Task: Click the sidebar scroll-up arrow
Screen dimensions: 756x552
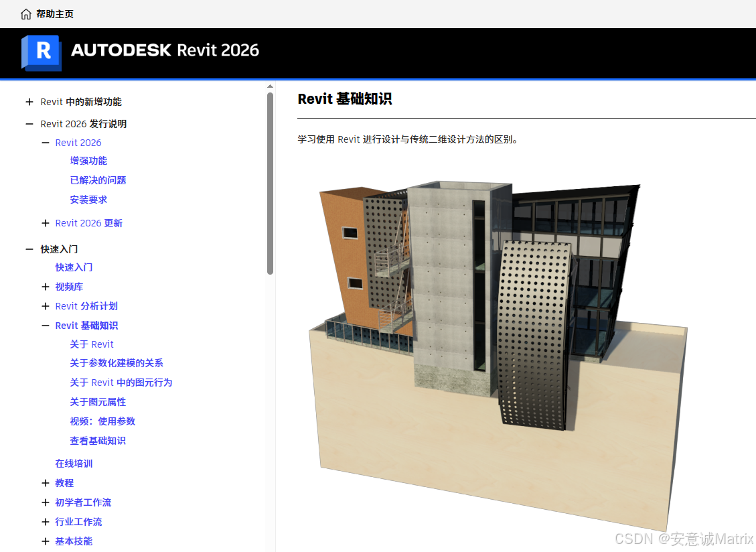Action: (270, 86)
